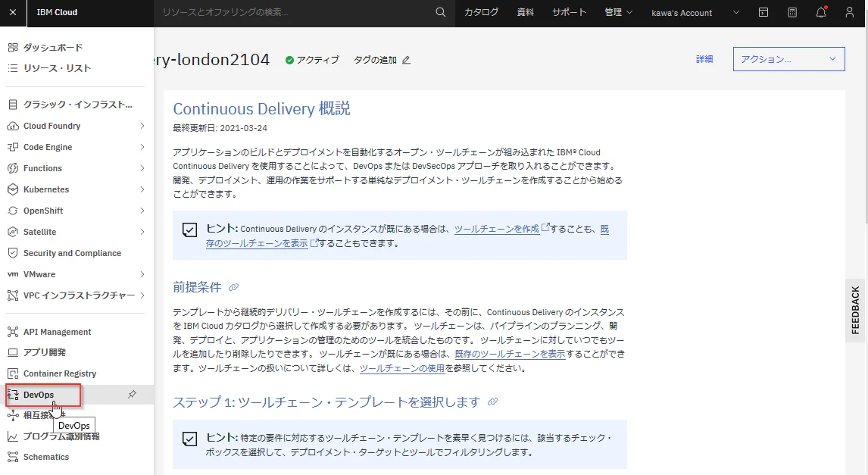Select プログラム識別情報 menu entry

61,437
